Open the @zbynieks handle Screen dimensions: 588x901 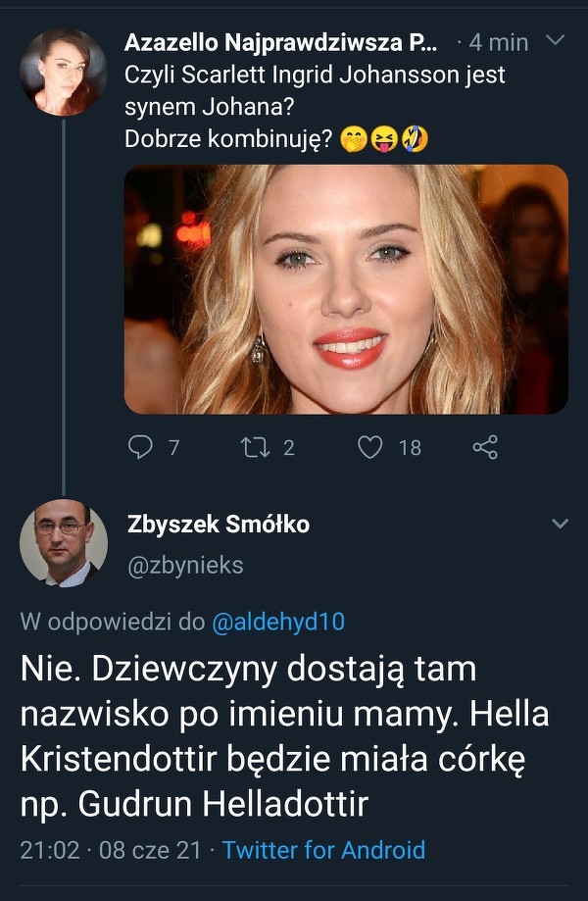tap(185, 566)
